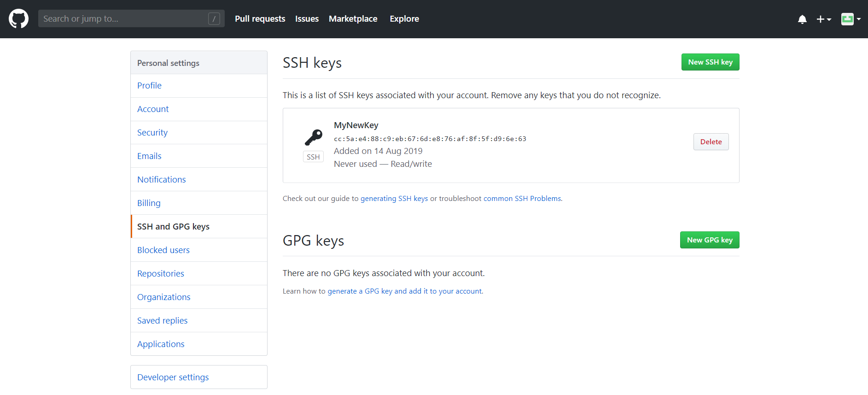Click the GPG keys heading
The width and height of the screenshot is (868, 395).
[313, 241]
